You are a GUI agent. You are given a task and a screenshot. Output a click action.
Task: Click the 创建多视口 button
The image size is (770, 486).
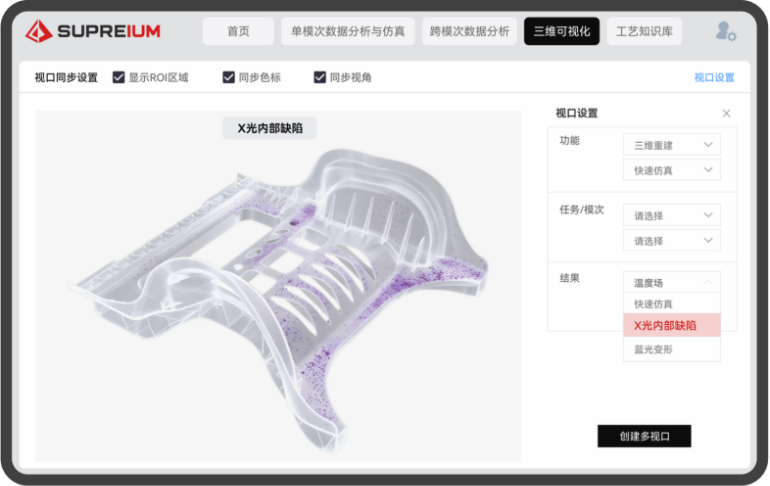tap(644, 436)
